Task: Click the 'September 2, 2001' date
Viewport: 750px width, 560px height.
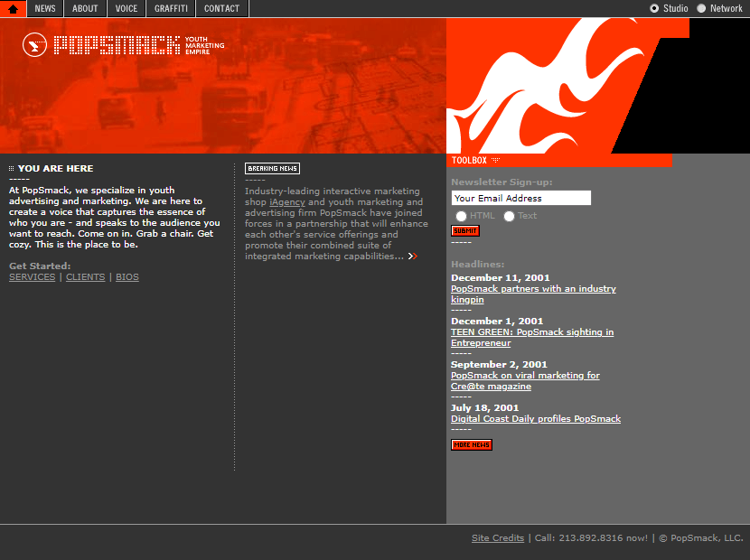Action: pos(499,364)
